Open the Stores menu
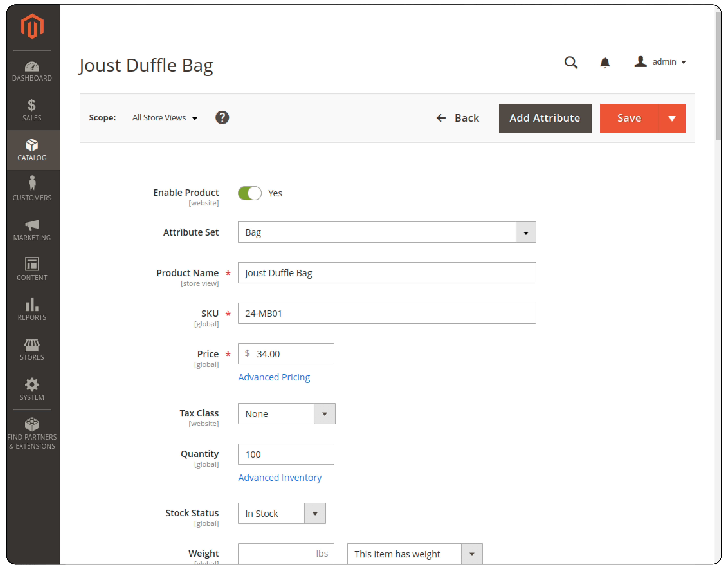This screenshot has height=569, width=728. pos(32,349)
